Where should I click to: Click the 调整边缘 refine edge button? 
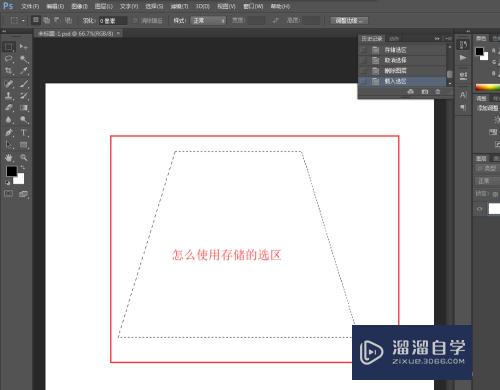tap(349, 21)
